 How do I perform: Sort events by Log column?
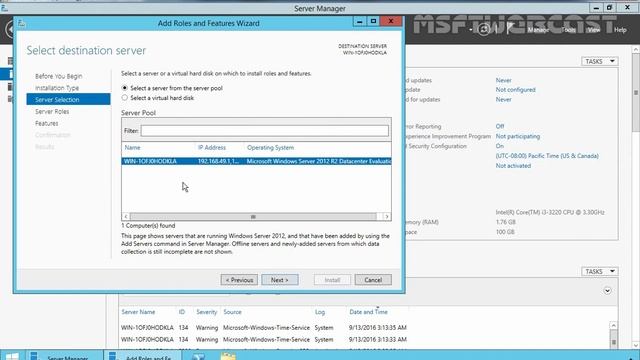coord(320,312)
